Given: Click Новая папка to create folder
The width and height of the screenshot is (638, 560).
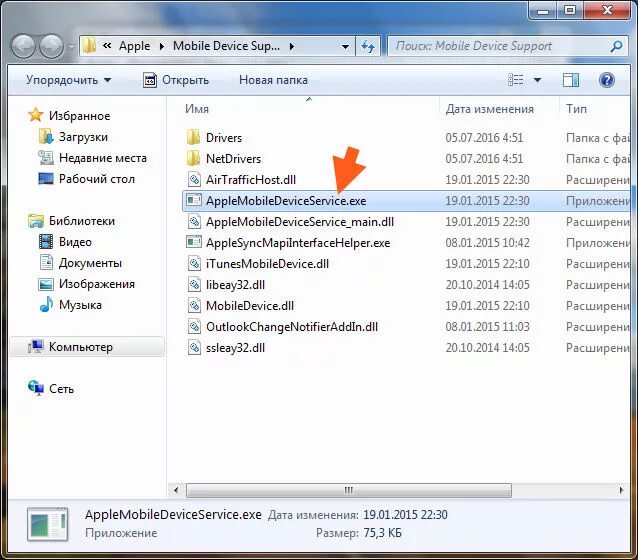Looking at the screenshot, I should click(x=273, y=80).
